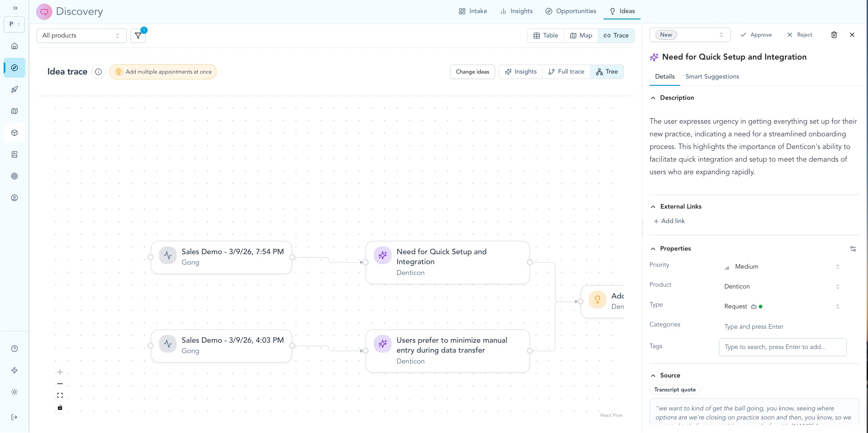
Task: Show Insights trace mode
Action: point(521,72)
